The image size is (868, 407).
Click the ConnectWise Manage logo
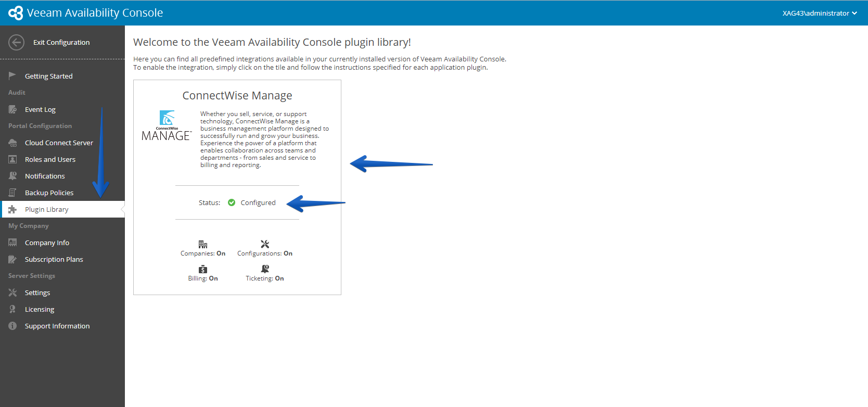(x=167, y=125)
